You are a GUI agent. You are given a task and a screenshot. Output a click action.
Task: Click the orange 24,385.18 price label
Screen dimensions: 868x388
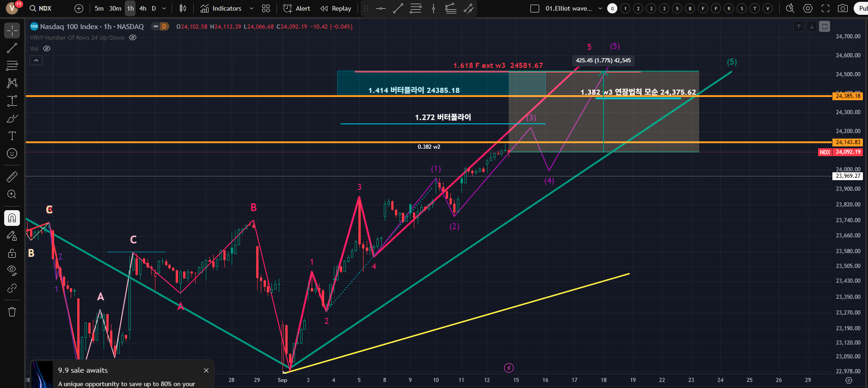[848, 96]
